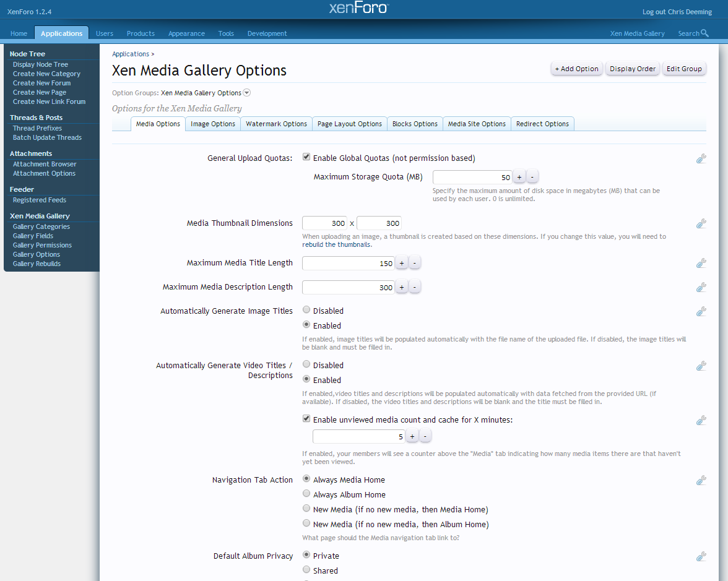This screenshot has width=728, height=581.
Task: Focus the Maximum Media Title Length field
Action: 348,263
